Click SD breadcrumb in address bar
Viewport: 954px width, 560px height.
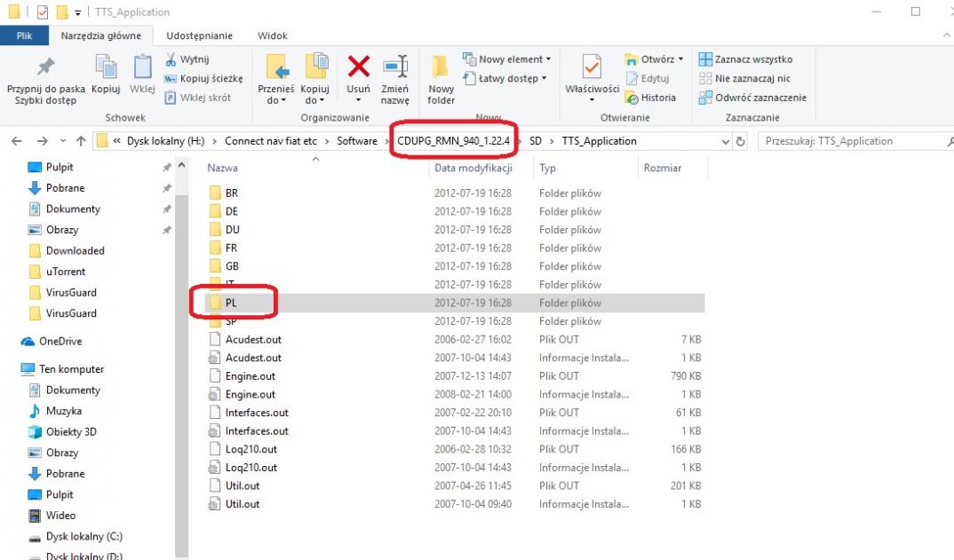point(536,141)
